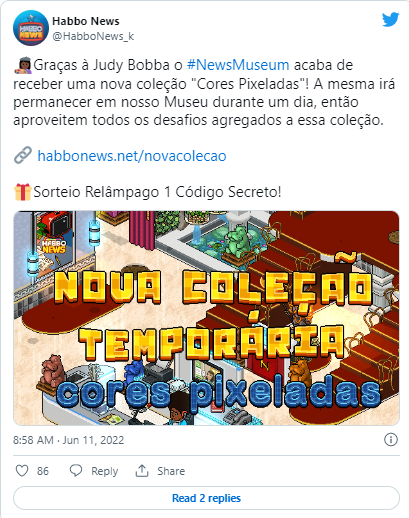The width and height of the screenshot is (409, 518).
Task: Open the Nova Coleção Temporária image
Action: [x=206, y=318]
